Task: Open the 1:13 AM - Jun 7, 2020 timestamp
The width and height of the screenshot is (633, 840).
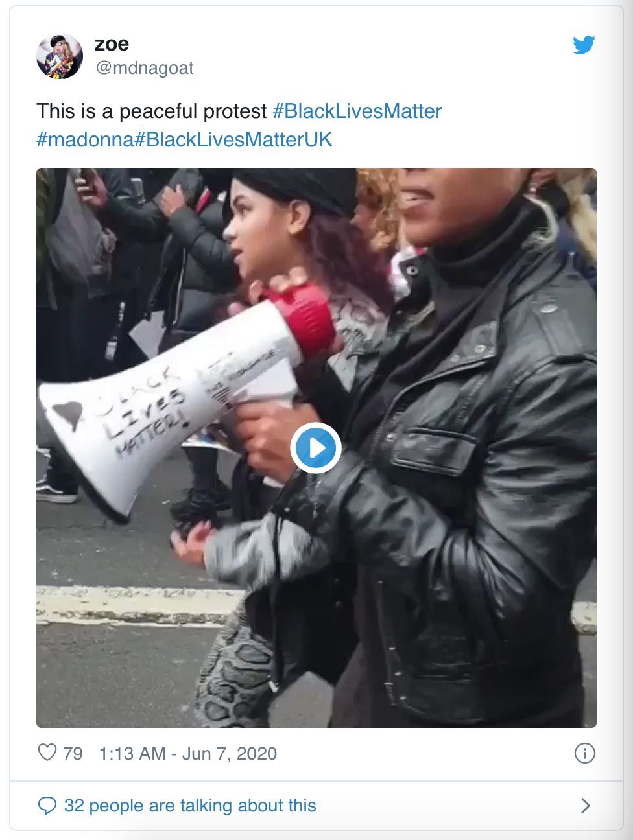Action: point(188,753)
